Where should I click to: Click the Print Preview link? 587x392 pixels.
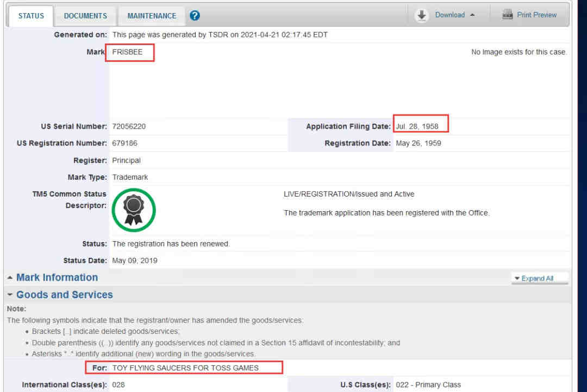536,15
